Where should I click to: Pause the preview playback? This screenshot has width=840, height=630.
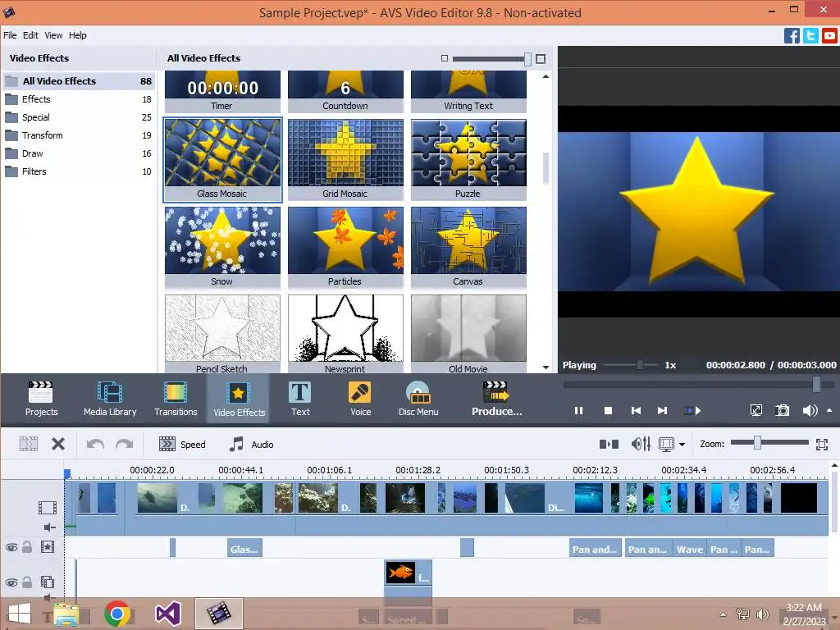click(x=578, y=411)
